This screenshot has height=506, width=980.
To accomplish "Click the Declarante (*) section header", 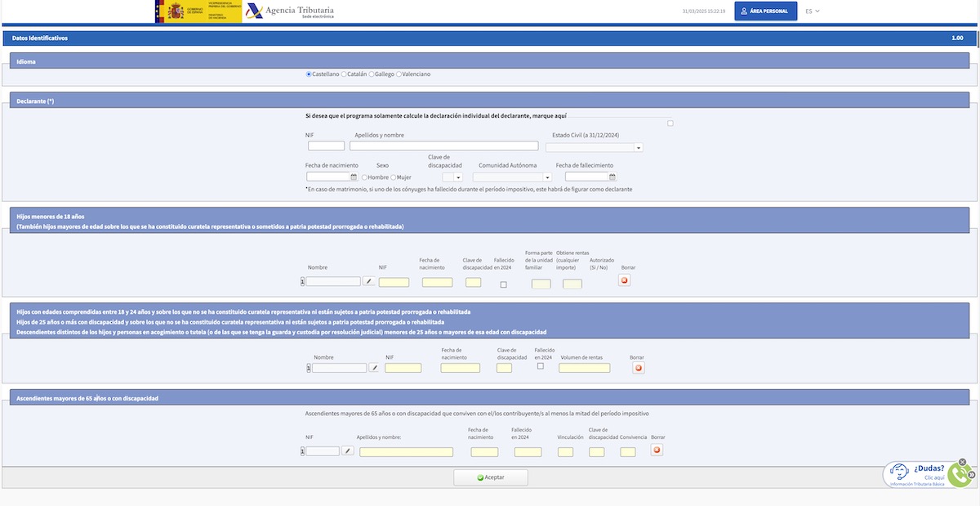I will [489, 101].
